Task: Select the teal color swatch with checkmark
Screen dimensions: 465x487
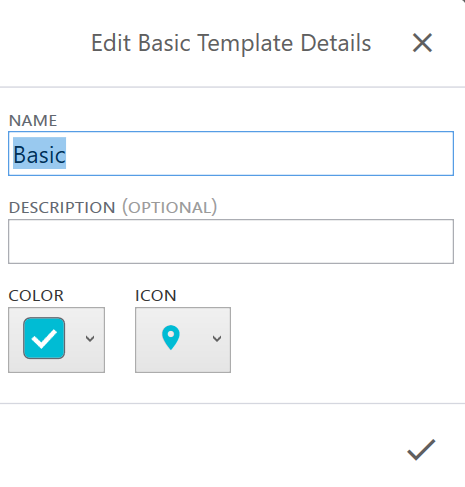Action: (44, 338)
